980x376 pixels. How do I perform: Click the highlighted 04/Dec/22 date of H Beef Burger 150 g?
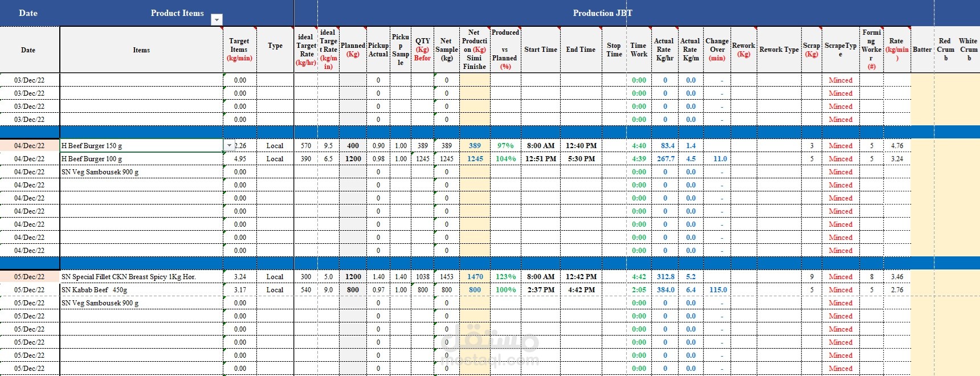[x=29, y=146]
